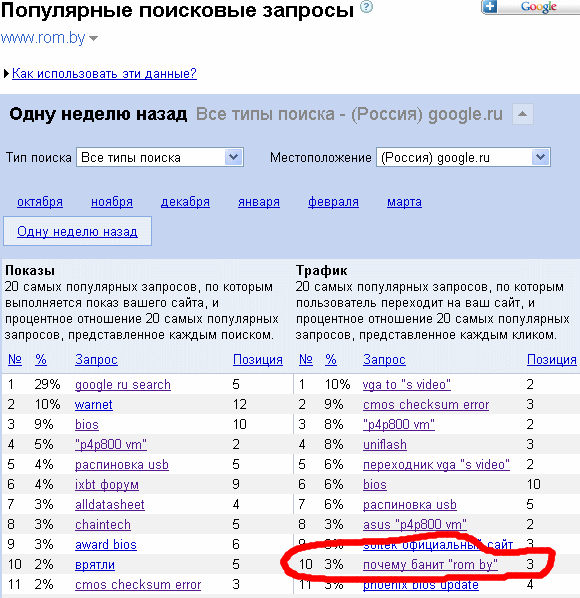Open 'переходник vga "s video"' query link
580x598 pixels.
click(x=436, y=465)
